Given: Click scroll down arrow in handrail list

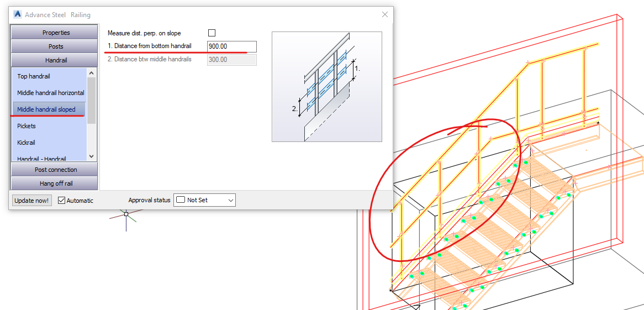Looking at the screenshot, I should point(91,156).
